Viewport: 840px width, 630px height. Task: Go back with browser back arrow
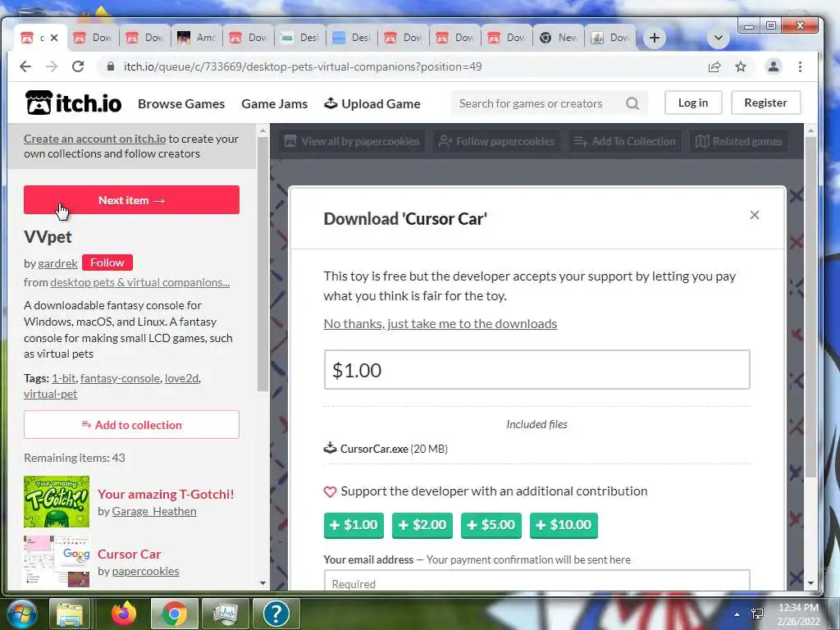(x=25, y=66)
